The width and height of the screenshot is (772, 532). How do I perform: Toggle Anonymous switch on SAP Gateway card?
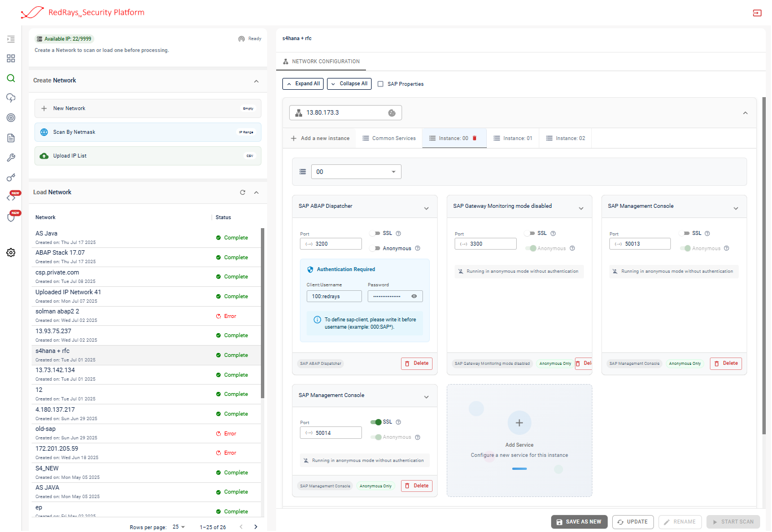tap(530, 248)
